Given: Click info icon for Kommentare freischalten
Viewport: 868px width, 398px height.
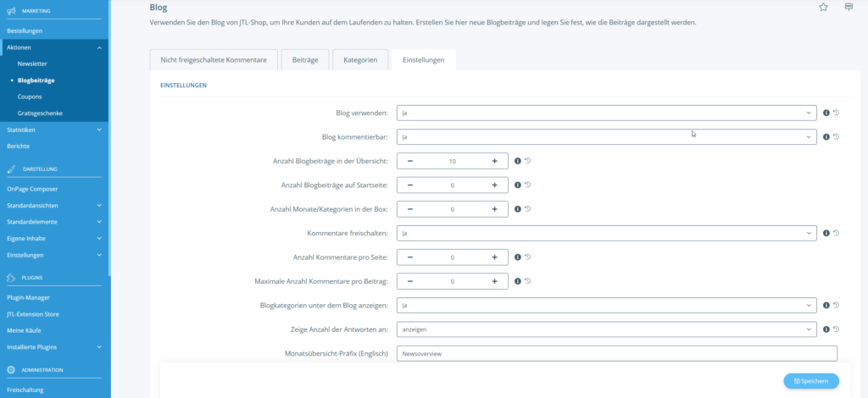Looking at the screenshot, I should tap(826, 233).
